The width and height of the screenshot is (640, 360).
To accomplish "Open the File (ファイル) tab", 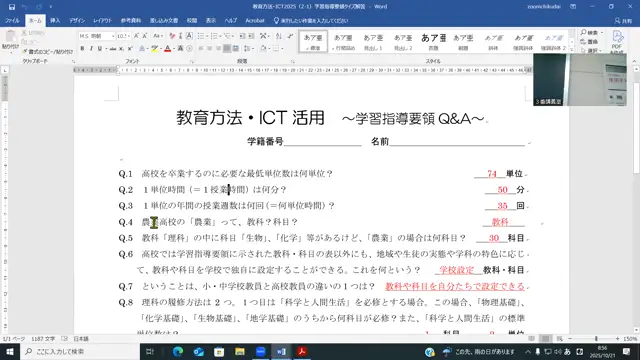I will pos(12,20).
